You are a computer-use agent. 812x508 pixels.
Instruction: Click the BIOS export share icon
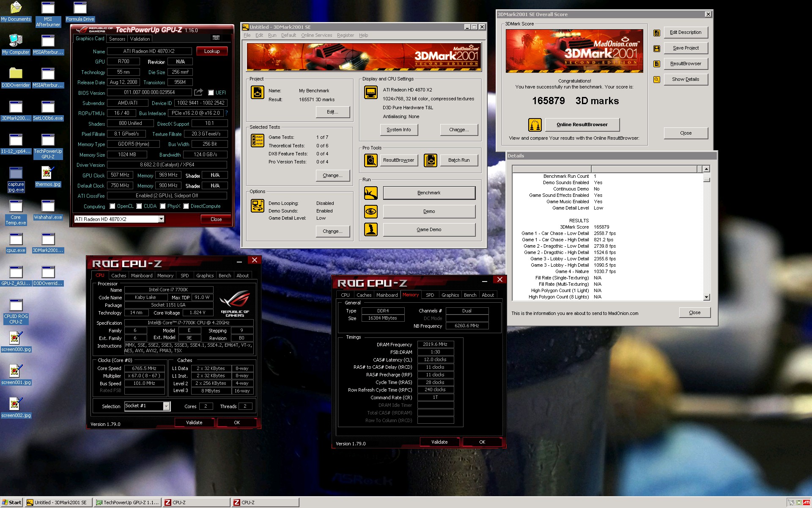tap(198, 92)
